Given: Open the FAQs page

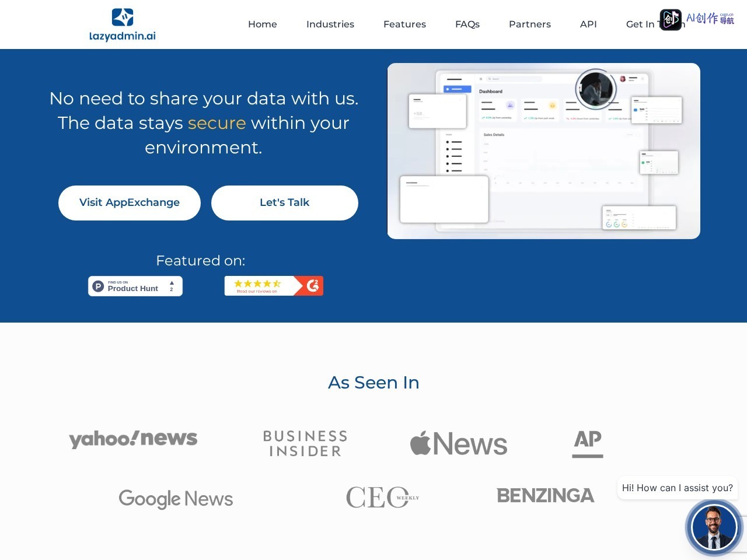Looking at the screenshot, I should (467, 24).
